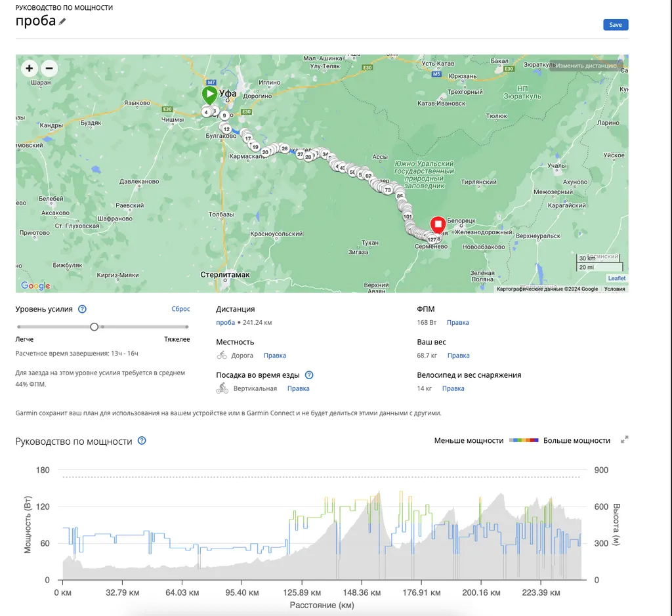Viewport: 672px width, 616px height.
Task: Open help for Посадка во время езды
Action: pos(309,375)
